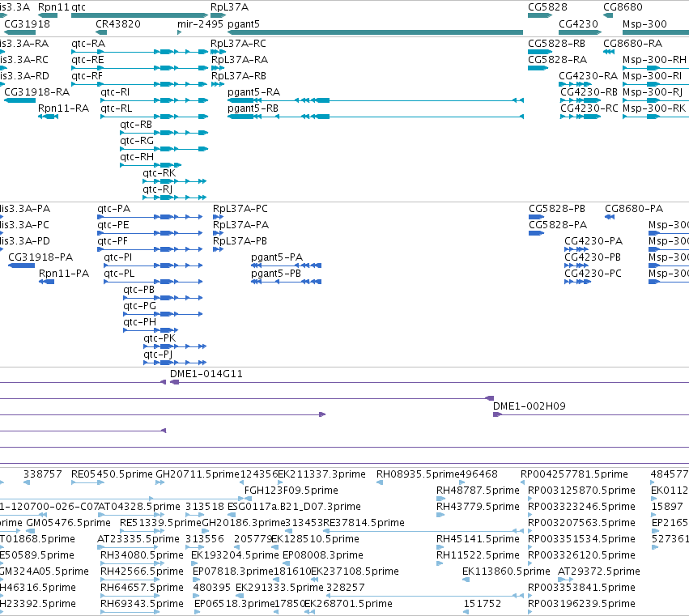Open the qtc-PL protein label
Screen dimensions: 689x616
point(119,274)
